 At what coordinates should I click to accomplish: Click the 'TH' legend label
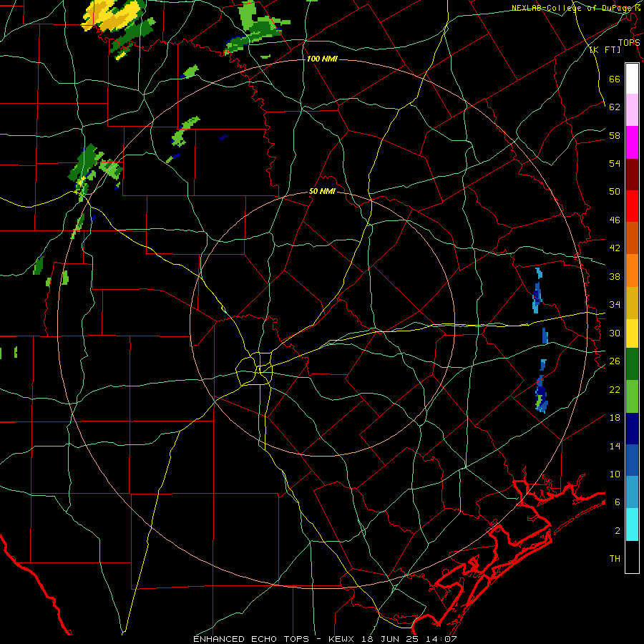[615, 559]
